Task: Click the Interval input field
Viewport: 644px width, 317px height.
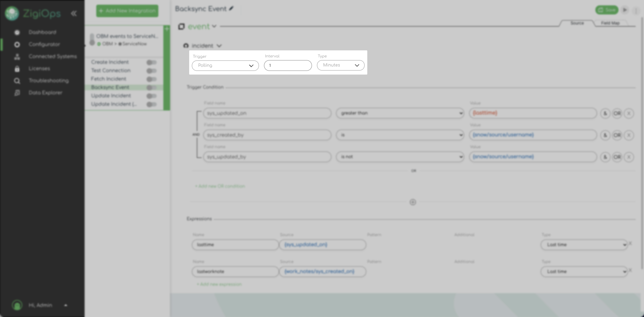Action: (x=288, y=65)
